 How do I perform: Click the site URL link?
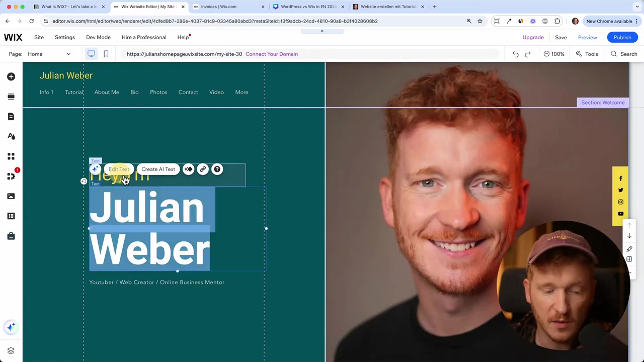point(184,54)
